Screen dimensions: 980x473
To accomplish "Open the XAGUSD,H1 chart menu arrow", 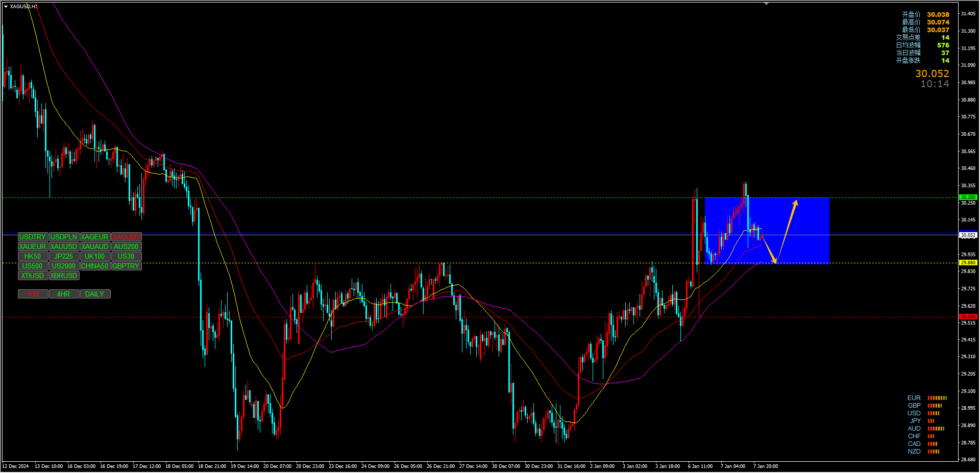I will 6,7.
